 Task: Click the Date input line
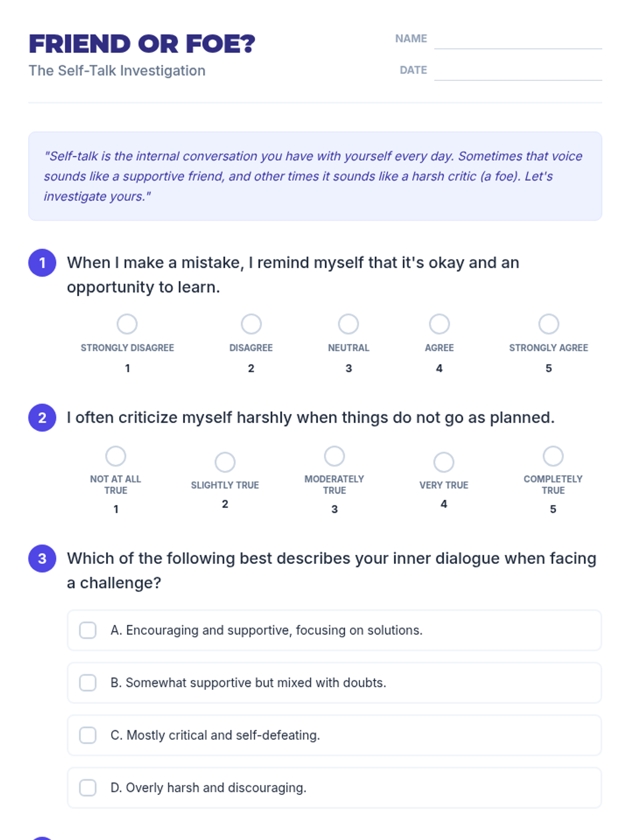coord(518,70)
